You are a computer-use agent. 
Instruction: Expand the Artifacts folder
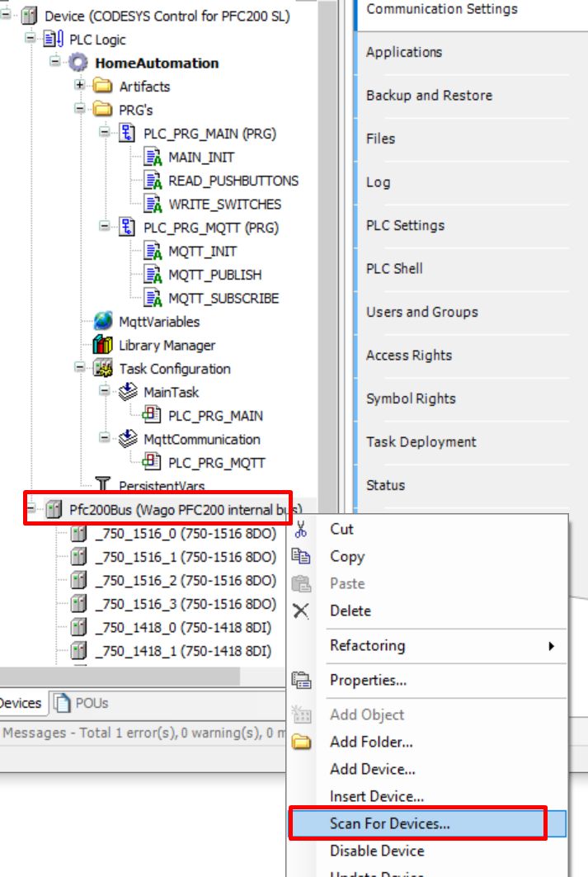click(80, 84)
